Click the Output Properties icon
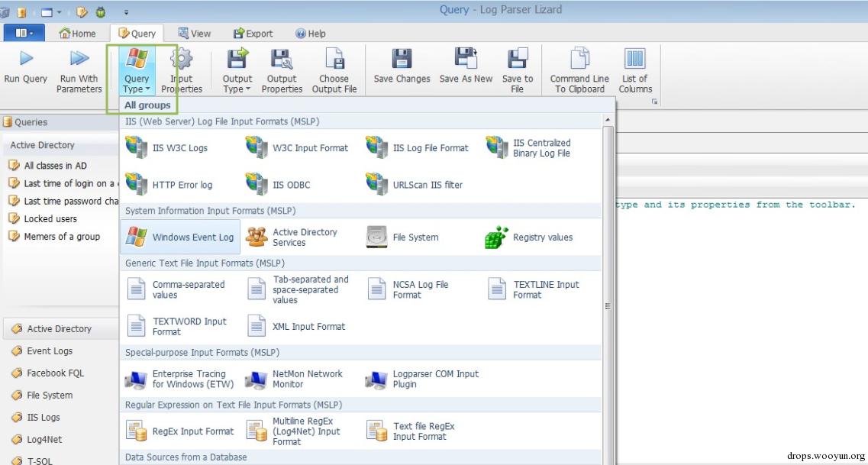 point(282,60)
